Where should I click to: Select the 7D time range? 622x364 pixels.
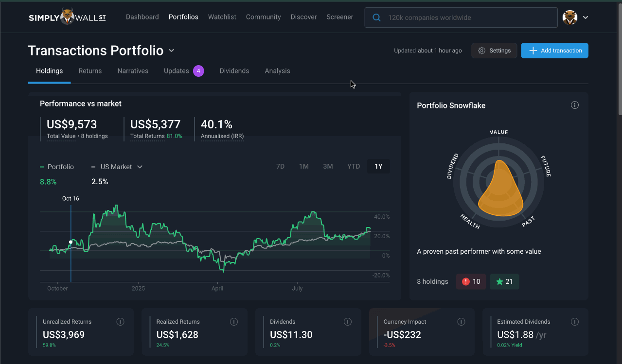(x=280, y=167)
